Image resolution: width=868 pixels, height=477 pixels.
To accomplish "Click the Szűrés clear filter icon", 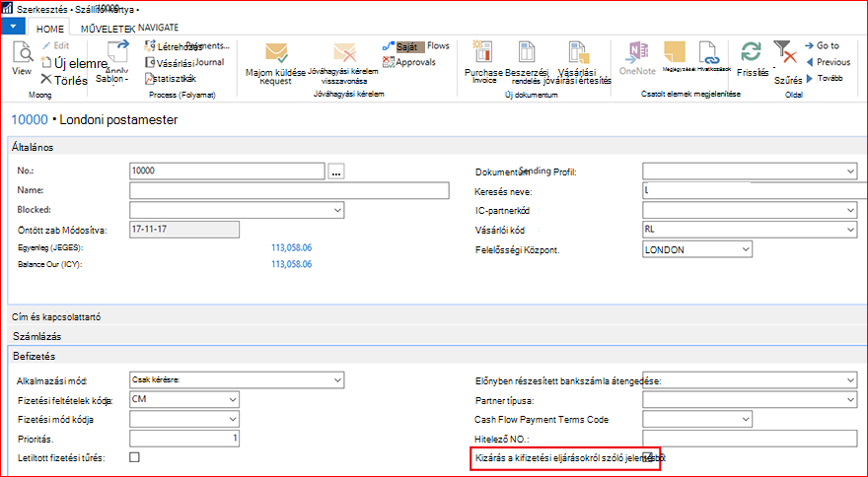I will tap(784, 52).
